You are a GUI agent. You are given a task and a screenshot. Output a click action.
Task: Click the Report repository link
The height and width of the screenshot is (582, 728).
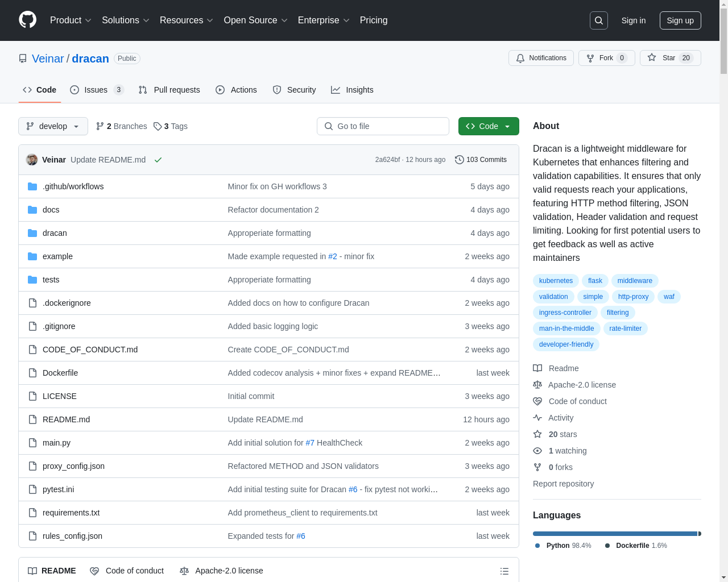pos(563,484)
